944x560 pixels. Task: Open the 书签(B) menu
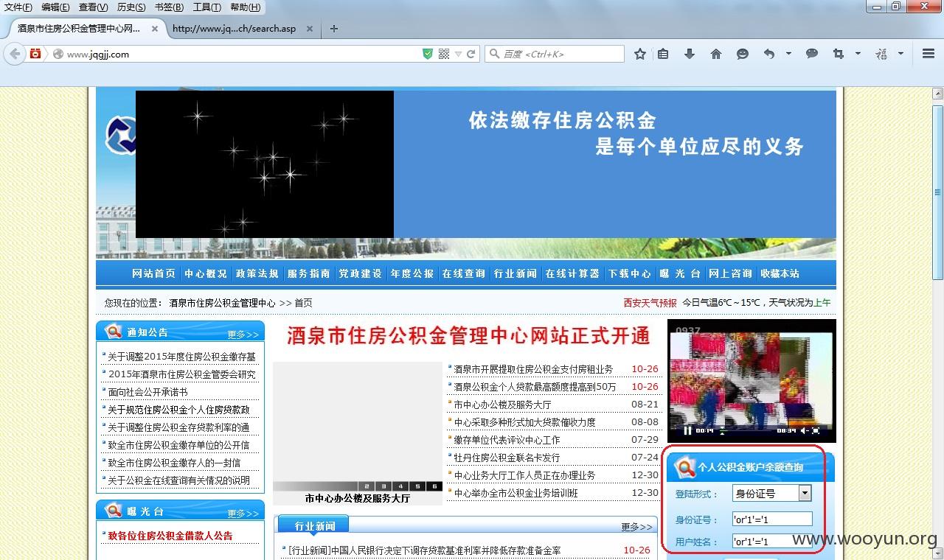pyautogui.click(x=170, y=7)
